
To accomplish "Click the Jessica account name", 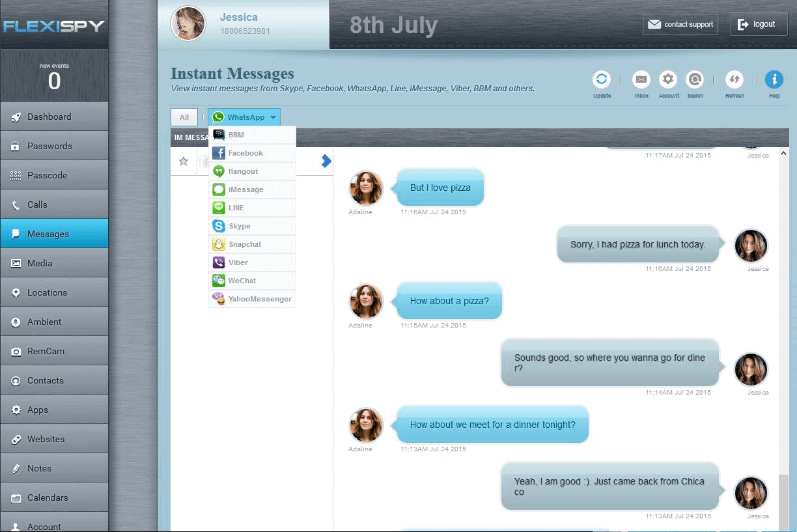I will (238, 17).
